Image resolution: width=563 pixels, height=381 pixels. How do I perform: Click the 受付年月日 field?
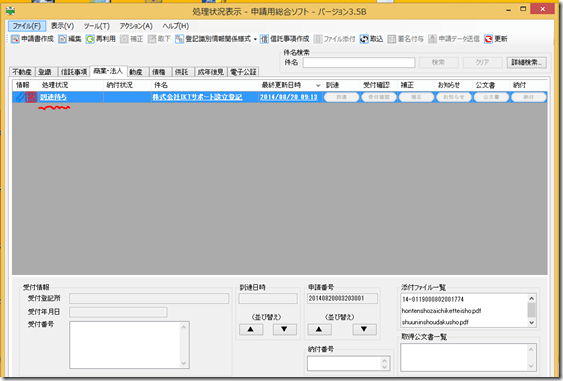coord(118,312)
